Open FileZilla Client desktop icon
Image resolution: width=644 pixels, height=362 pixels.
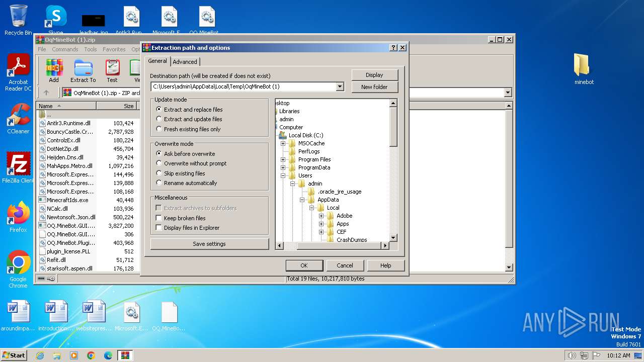pyautogui.click(x=18, y=168)
